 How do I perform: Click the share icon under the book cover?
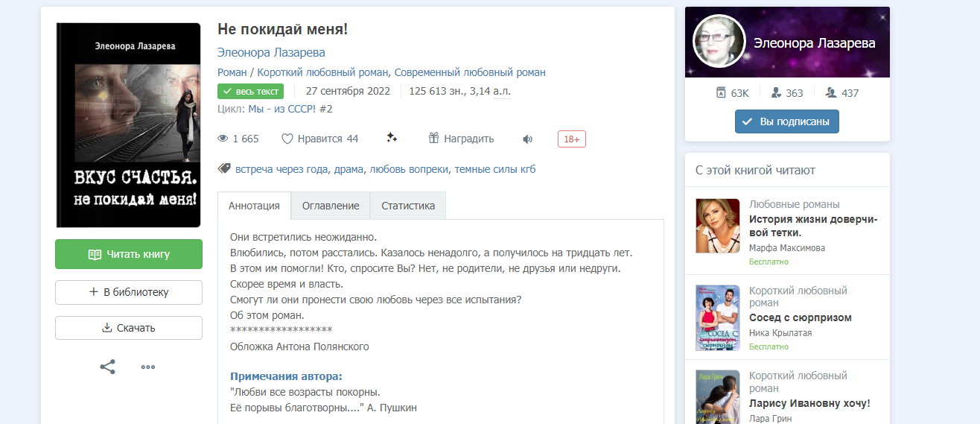[108, 367]
